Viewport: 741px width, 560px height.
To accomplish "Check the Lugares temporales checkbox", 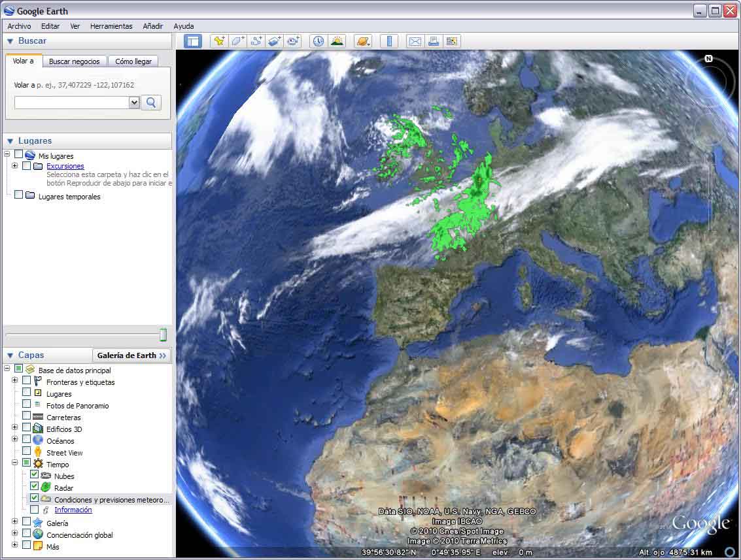I will pos(18,195).
